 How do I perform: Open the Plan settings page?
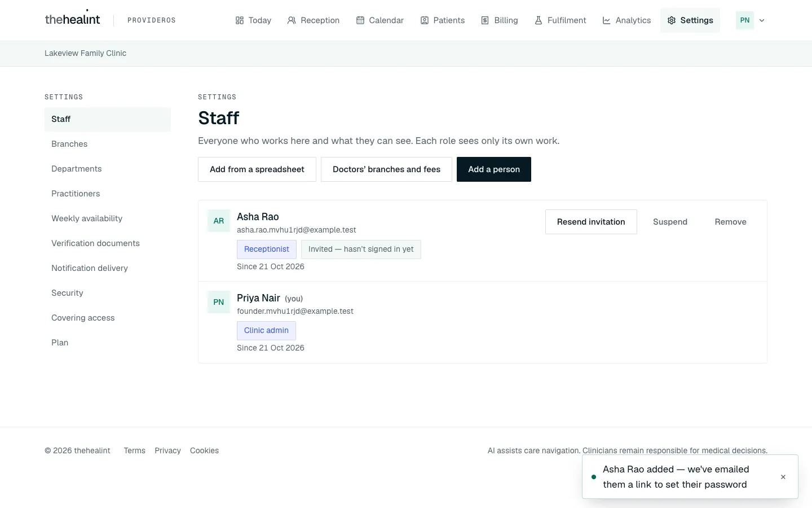(x=108, y=343)
